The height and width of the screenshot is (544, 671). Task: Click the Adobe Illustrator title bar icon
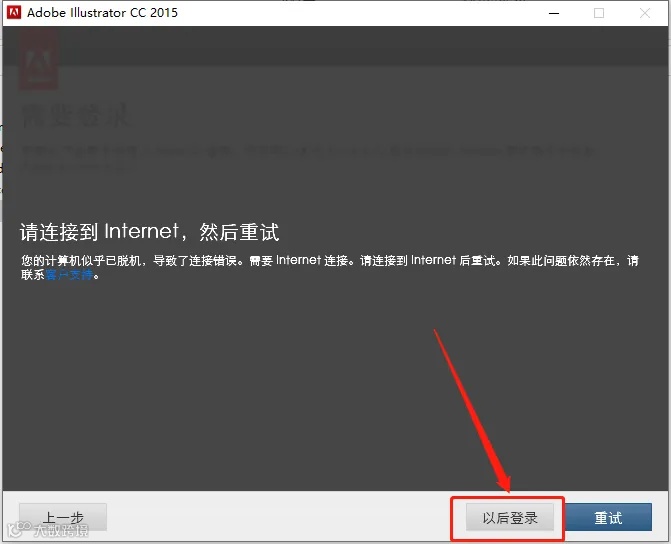(14, 13)
